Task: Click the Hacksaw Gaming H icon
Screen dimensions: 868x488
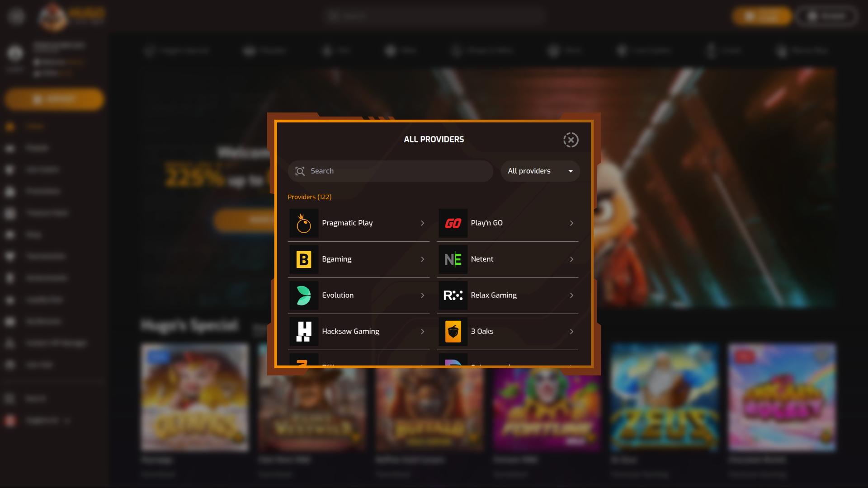Action: (x=304, y=332)
